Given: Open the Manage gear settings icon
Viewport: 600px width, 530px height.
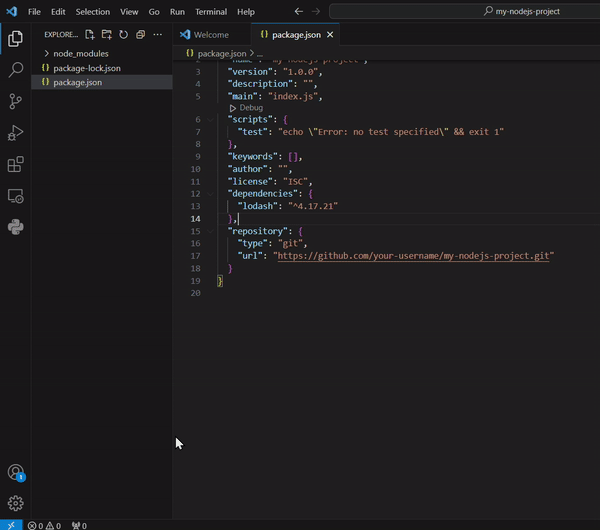Looking at the screenshot, I should point(16,503).
